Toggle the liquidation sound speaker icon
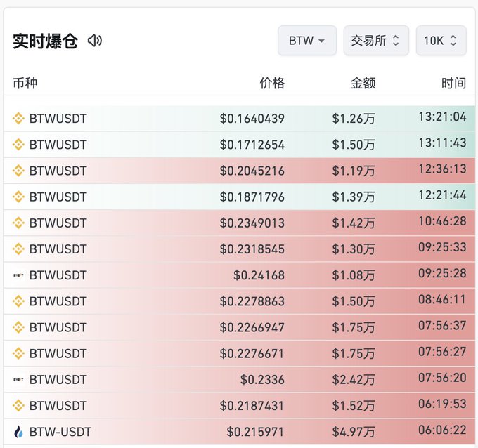Viewport: 478px width, 448px height. point(95,41)
